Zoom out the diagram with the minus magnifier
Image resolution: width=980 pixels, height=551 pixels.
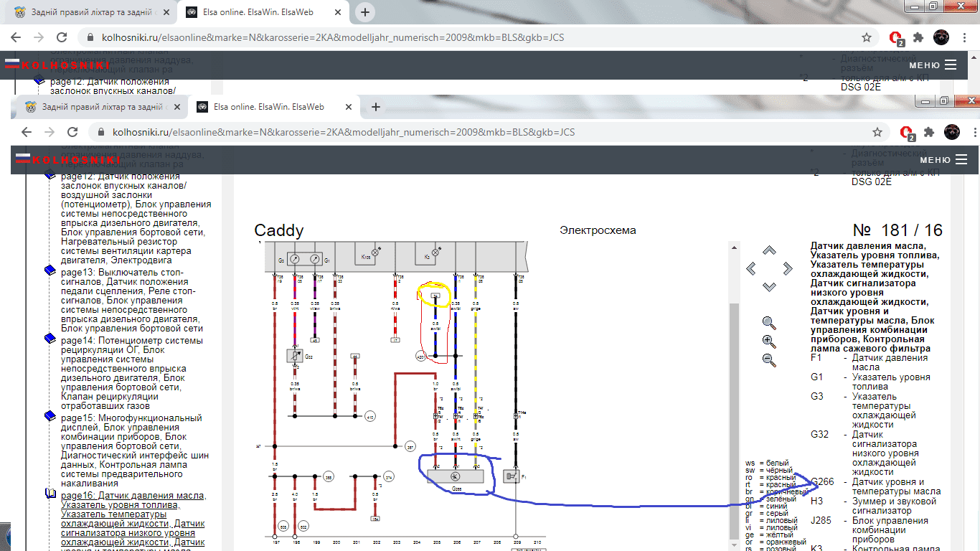click(x=769, y=360)
